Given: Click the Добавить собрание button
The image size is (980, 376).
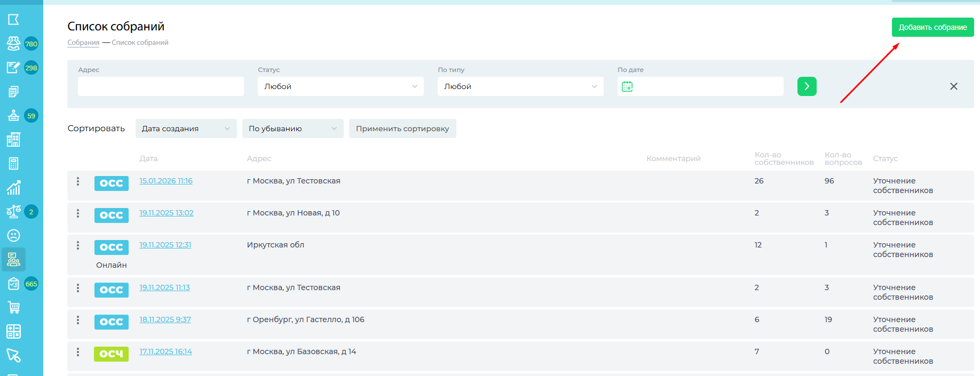Looking at the screenshot, I should (x=932, y=27).
